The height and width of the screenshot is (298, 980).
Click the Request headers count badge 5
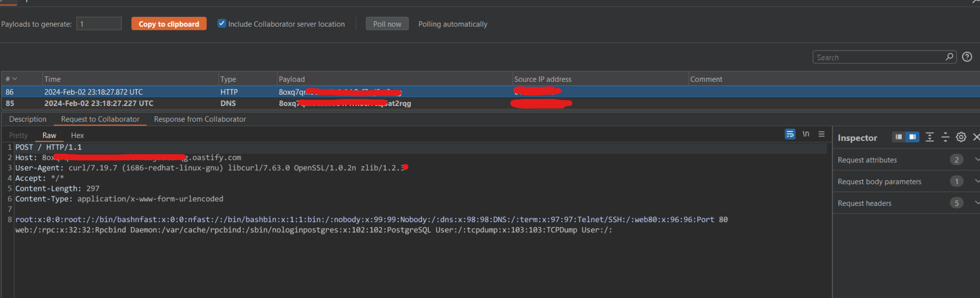(x=956, y=203)
